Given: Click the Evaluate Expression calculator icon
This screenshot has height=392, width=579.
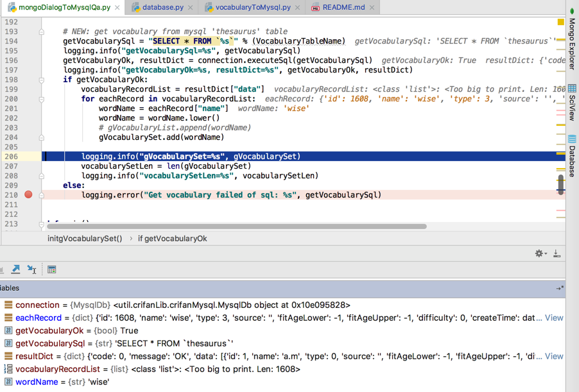Looking at the screenshot, I should pos(51,269).
